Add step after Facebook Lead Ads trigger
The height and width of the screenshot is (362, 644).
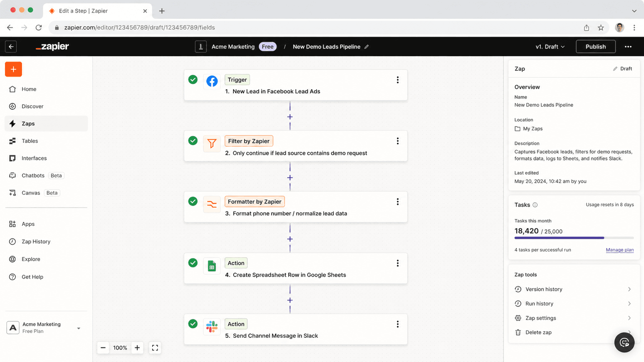pyautogui.click(x=290, y=117)
